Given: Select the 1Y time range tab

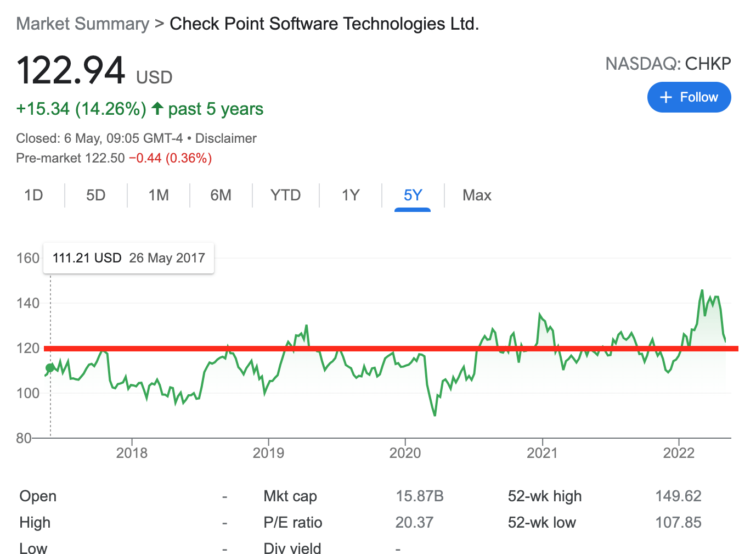Looking at the screenshot, I should point(351,195).
